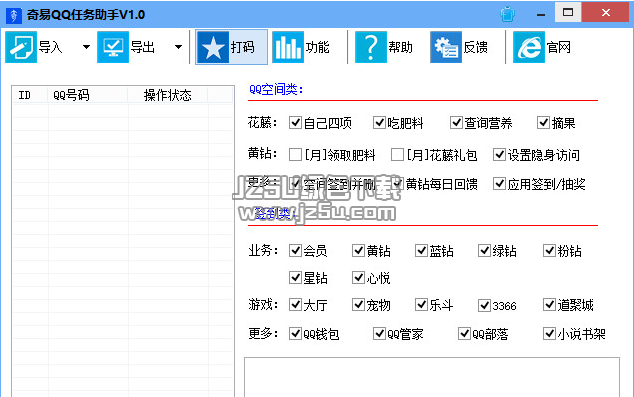Click inside the log text box
The height and width of the screenshot is (397, 634).
pos(432,377)
